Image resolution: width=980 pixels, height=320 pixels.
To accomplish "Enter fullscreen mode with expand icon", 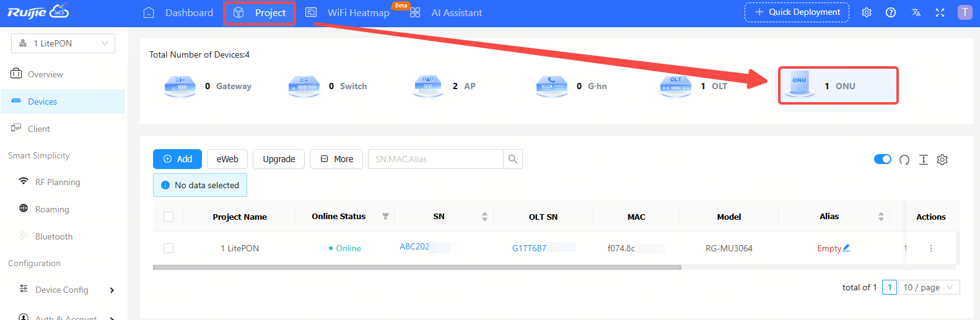I will pos(940,12).
